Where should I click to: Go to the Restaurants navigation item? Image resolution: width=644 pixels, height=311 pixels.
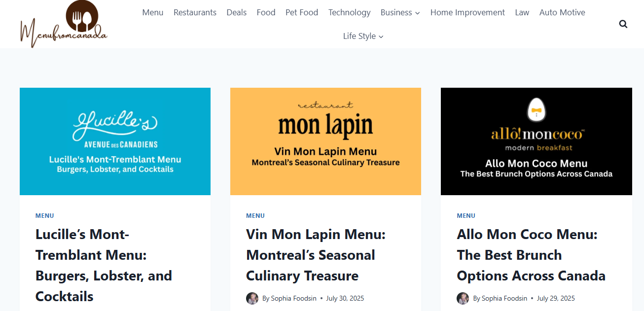195,12
